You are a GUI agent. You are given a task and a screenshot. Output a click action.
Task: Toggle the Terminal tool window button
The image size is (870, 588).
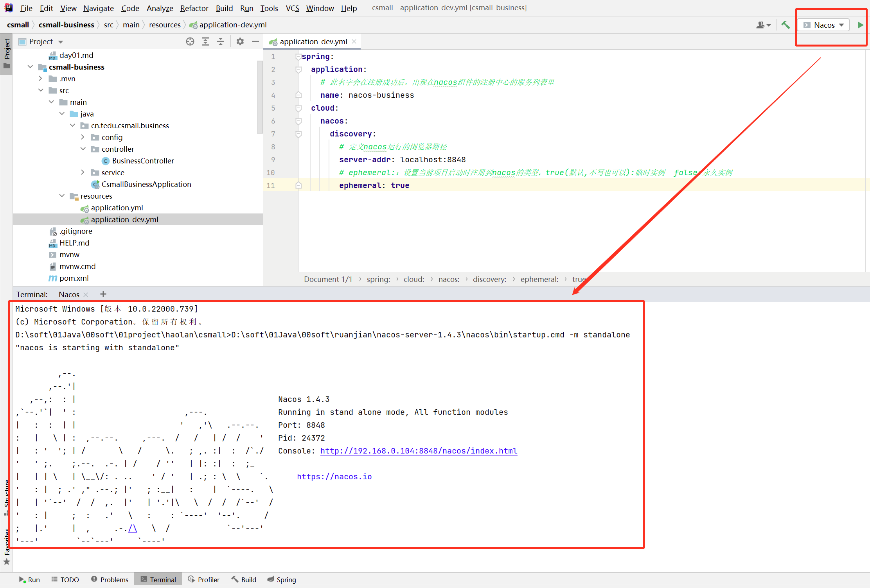click(x=158, y=579)
